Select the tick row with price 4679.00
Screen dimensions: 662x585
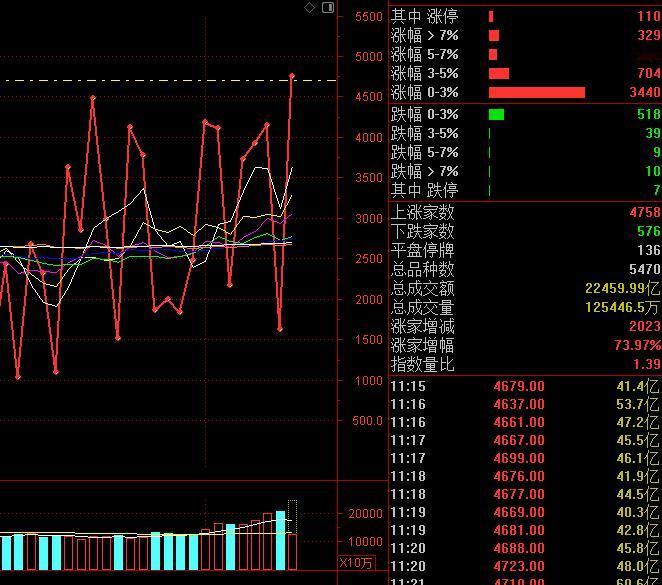click(x=525, y=386)
